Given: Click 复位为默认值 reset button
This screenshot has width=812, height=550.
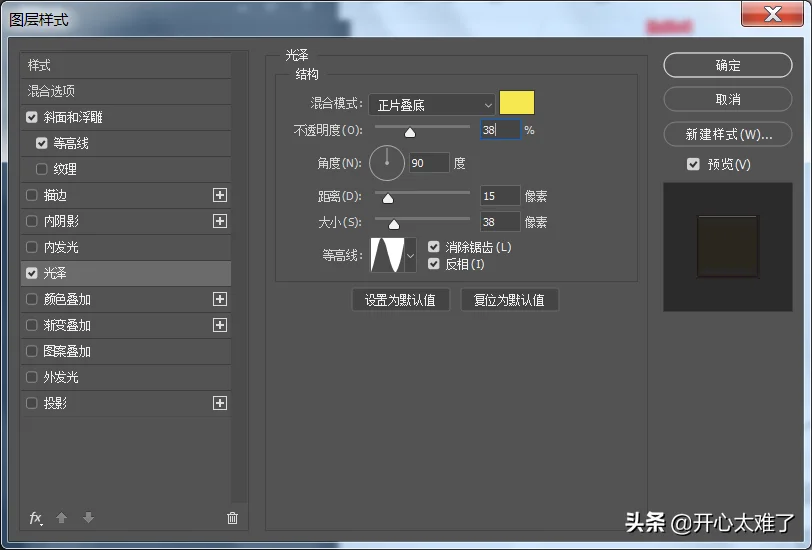Looking at the screenshot, I should coord(510,300).
